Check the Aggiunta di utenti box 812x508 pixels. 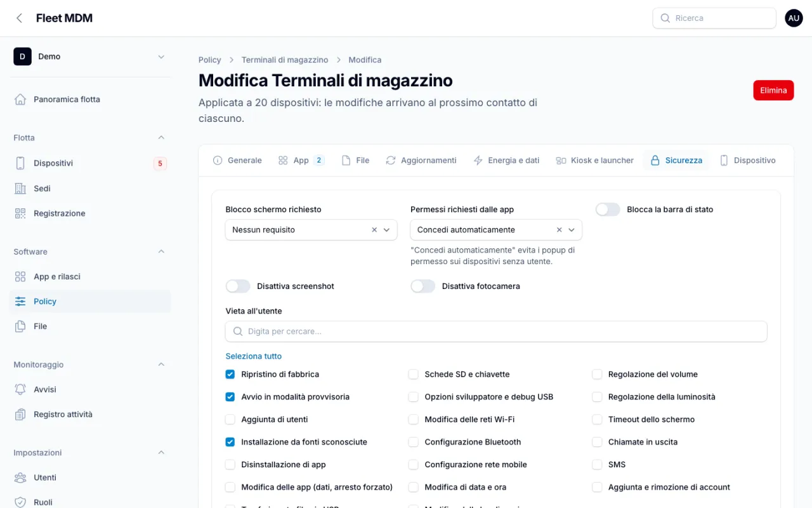pos(230,420)
